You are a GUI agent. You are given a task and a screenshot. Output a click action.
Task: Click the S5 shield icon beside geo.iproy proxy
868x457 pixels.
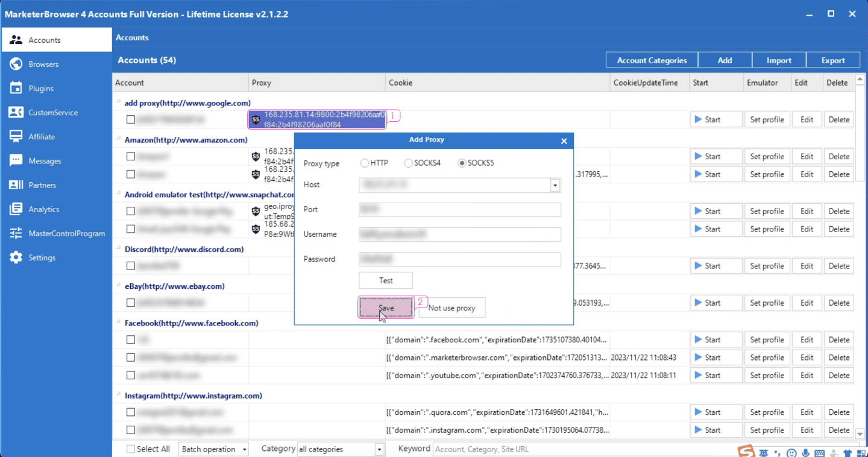point(256,211)
